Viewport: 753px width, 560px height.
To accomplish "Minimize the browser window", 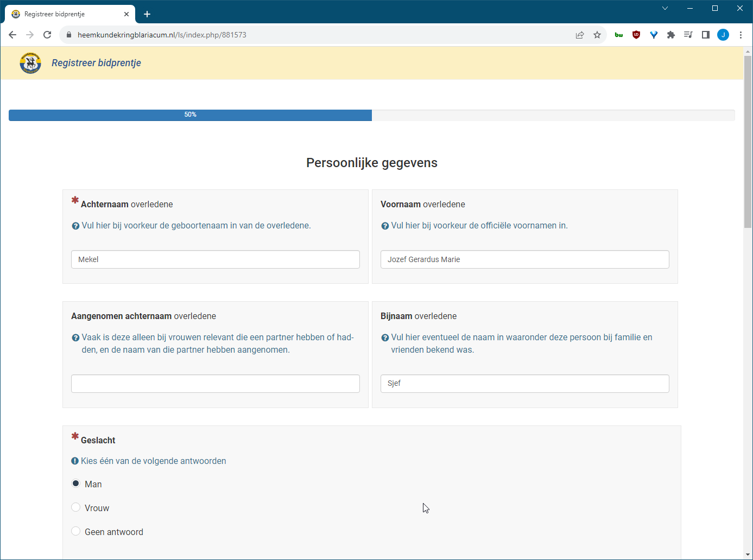I will [690, 8].
